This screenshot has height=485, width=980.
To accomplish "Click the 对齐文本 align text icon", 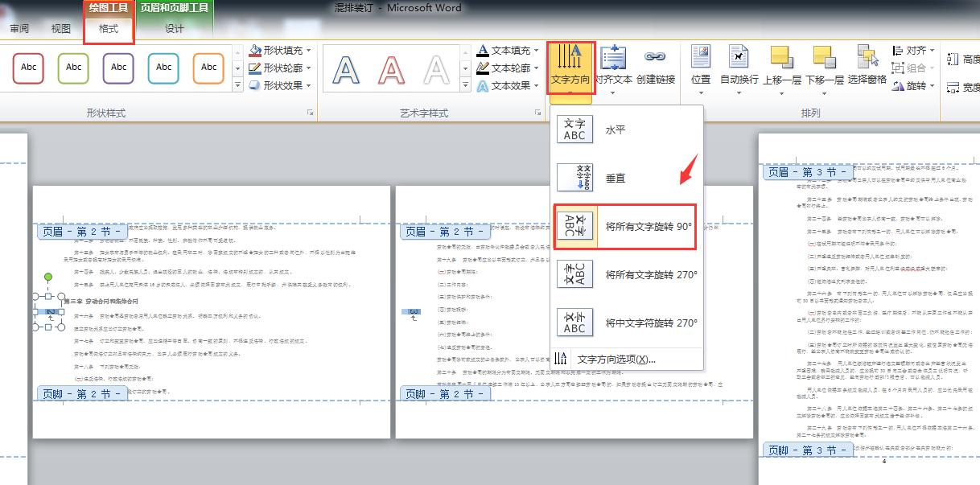I will [x=612, y=64].
